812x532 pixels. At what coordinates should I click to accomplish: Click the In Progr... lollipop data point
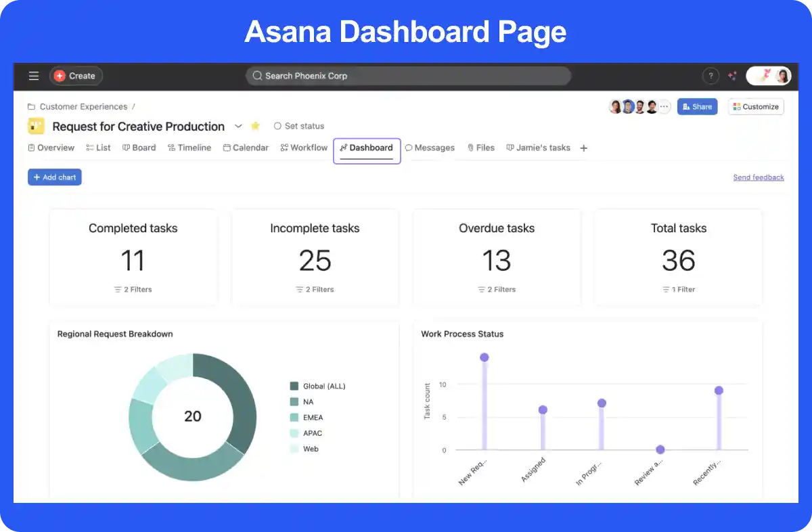(602, 403)
